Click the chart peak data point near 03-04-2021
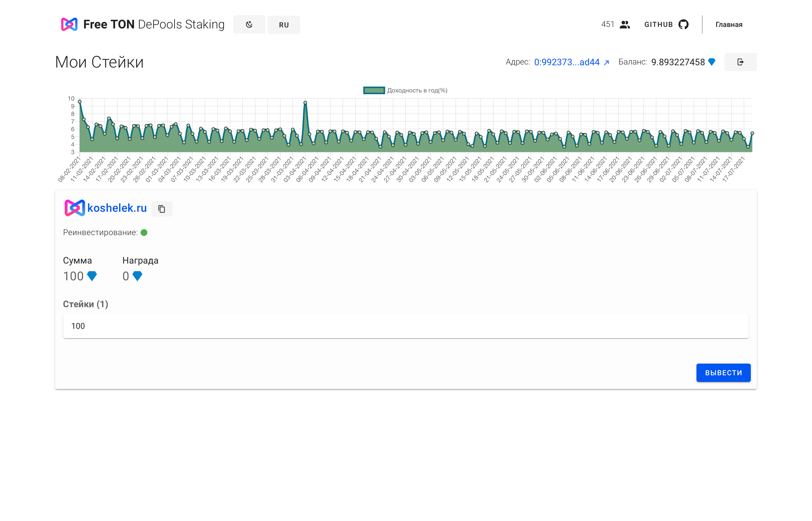The width and height of the screenshot is (812, 521). [x=305, y=103]
